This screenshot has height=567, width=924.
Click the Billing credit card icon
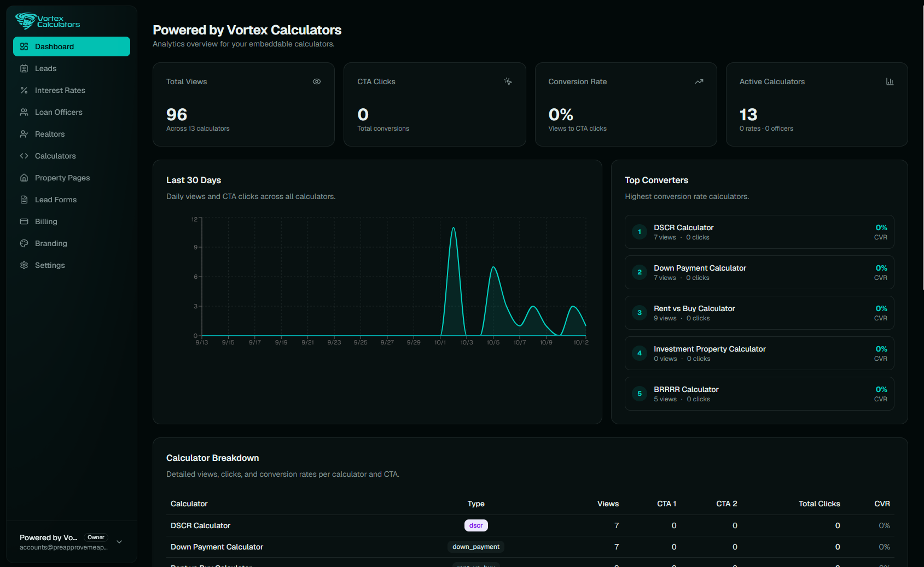[24, 221]
